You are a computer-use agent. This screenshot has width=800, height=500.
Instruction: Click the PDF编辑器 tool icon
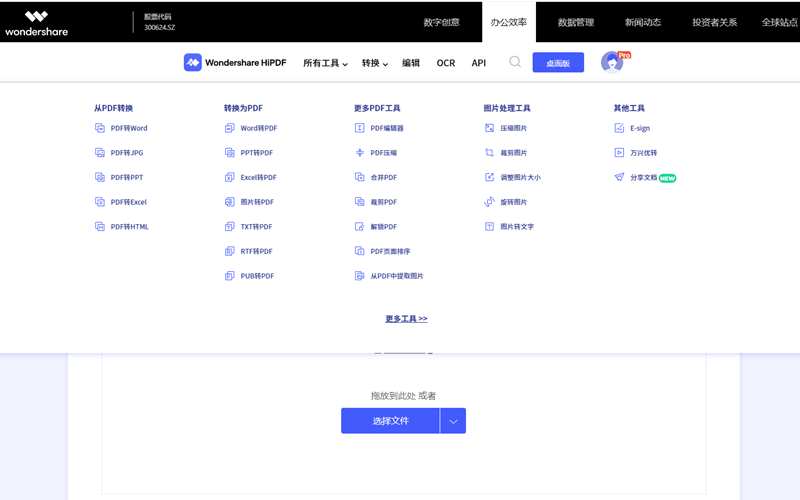point(360,128)
